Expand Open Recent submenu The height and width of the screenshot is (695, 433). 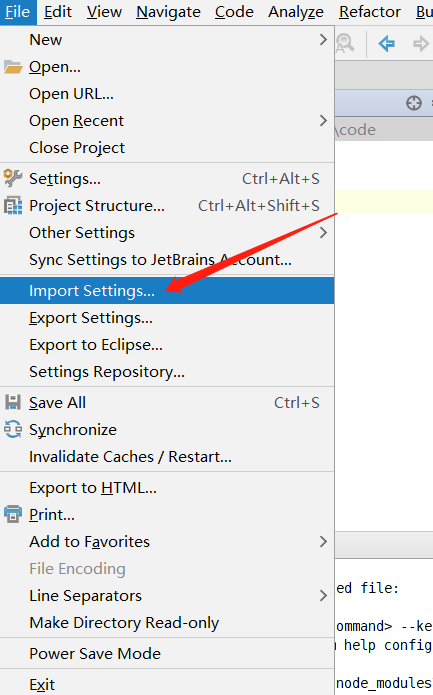tap(323, 121)
